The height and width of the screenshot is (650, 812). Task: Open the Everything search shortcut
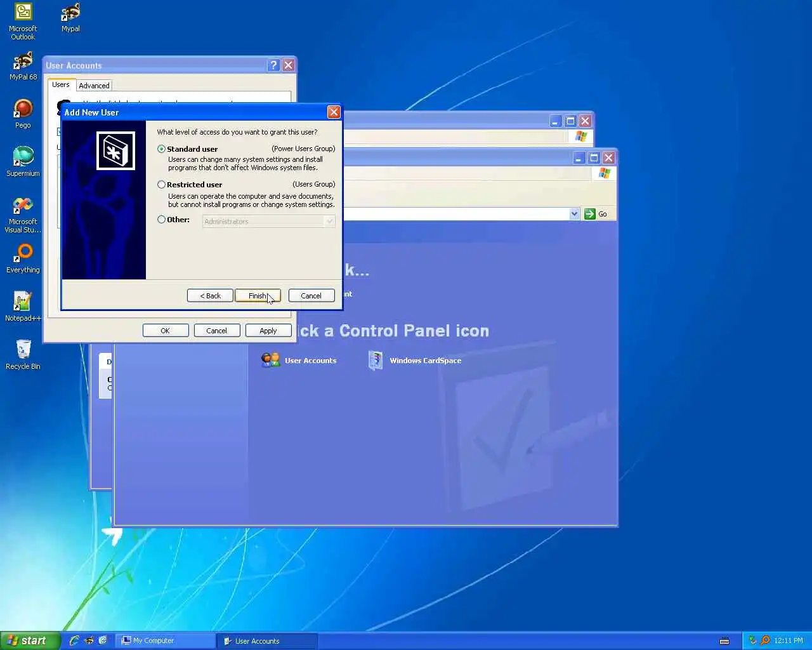(x=23, y=258)
